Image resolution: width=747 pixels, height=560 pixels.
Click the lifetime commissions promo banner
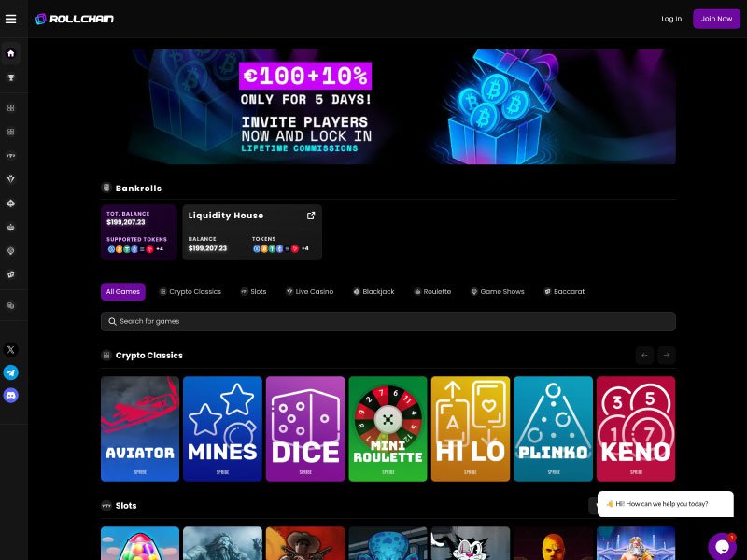tap(388, 106)
